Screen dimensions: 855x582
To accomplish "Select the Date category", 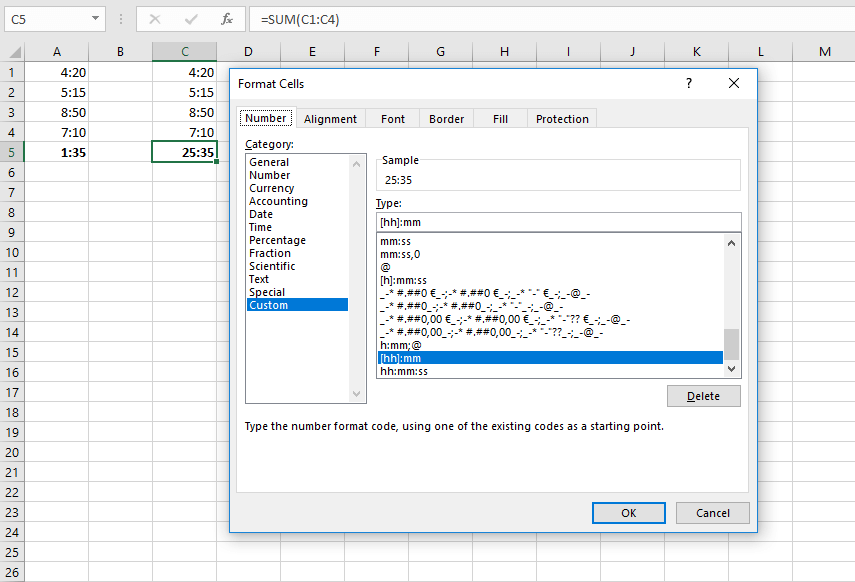I will pyautogui.click(x=298, y=214).
